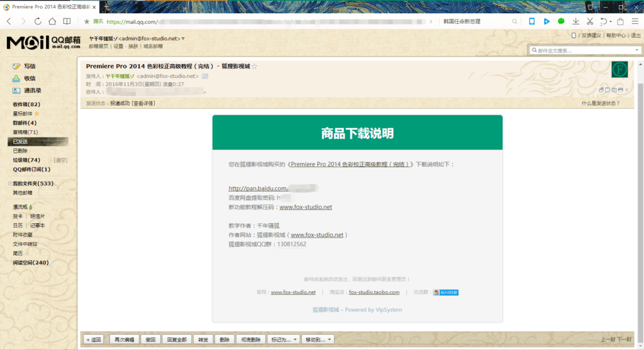The width and height of the screenshot is (644, 350).
Task: Click the 加入QQ群 join group badge
Action: coord(446,292)
